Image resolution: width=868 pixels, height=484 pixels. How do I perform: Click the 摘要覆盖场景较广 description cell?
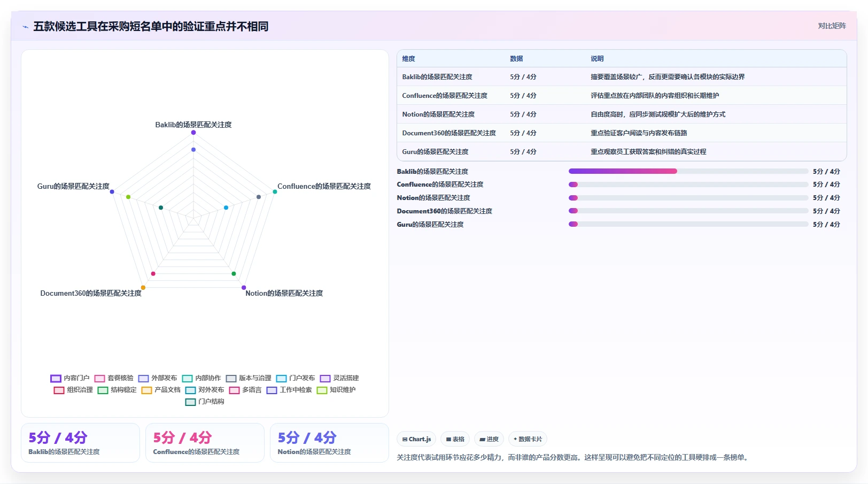[x=668, y=77]
